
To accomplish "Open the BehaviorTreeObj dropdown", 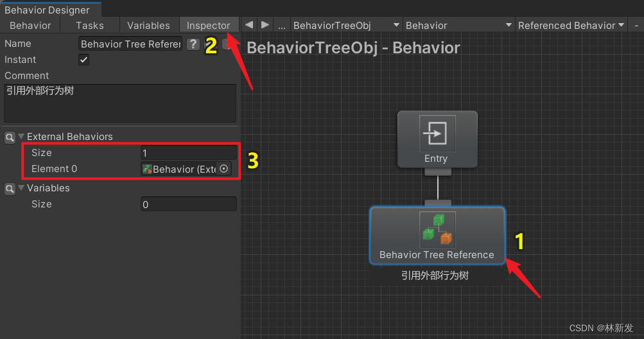I will [346, 26].
